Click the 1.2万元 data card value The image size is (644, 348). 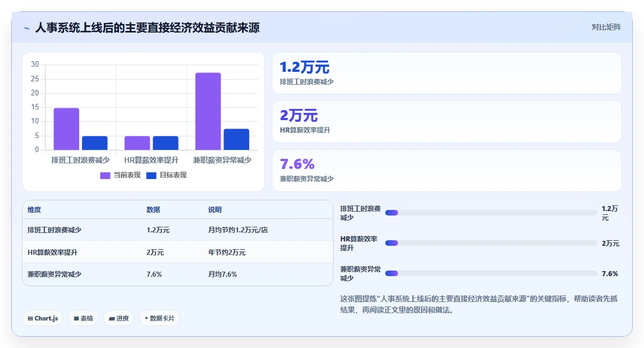point(304,67)
